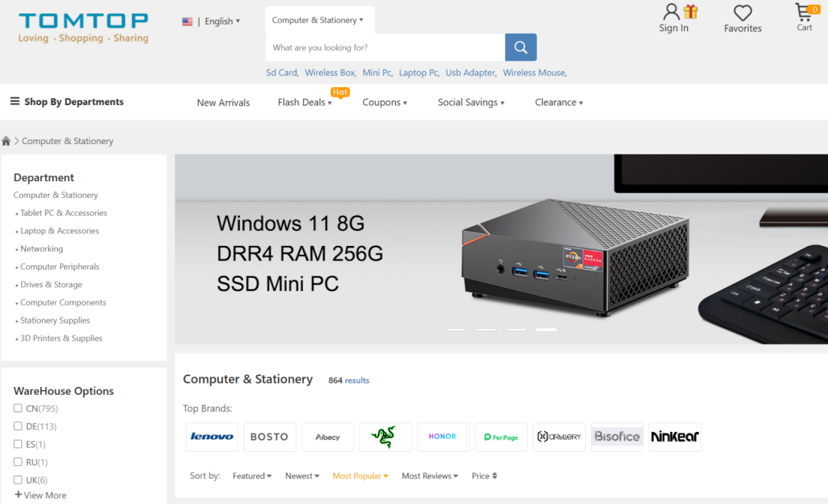
Task: Select the NinKear brand logo
Action: [x=675, y=437]
